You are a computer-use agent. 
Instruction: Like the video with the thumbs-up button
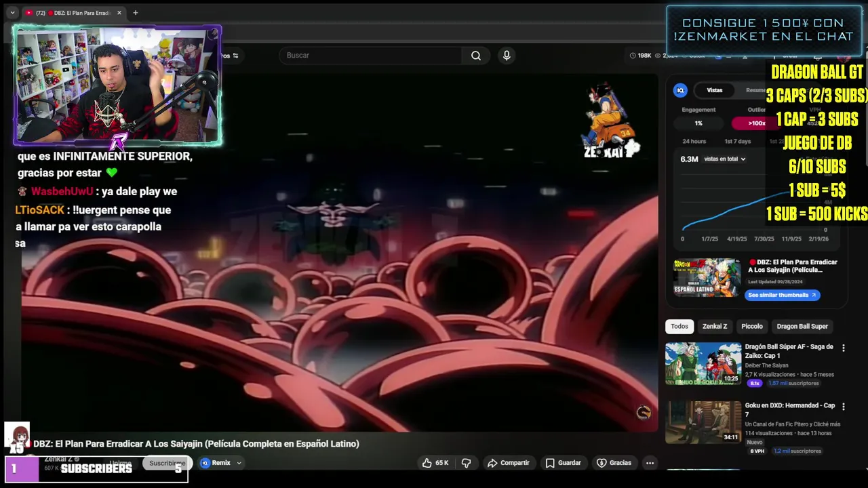435,463
